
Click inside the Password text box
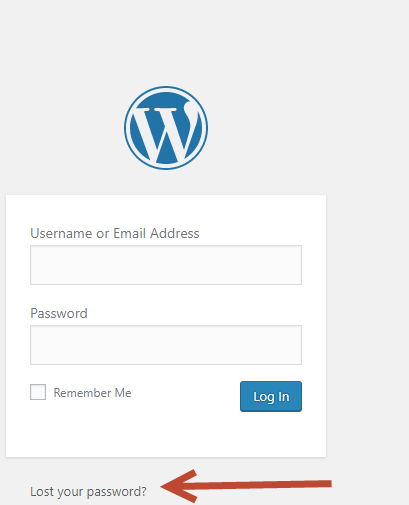pyautogui.click(x=166, y=345)
